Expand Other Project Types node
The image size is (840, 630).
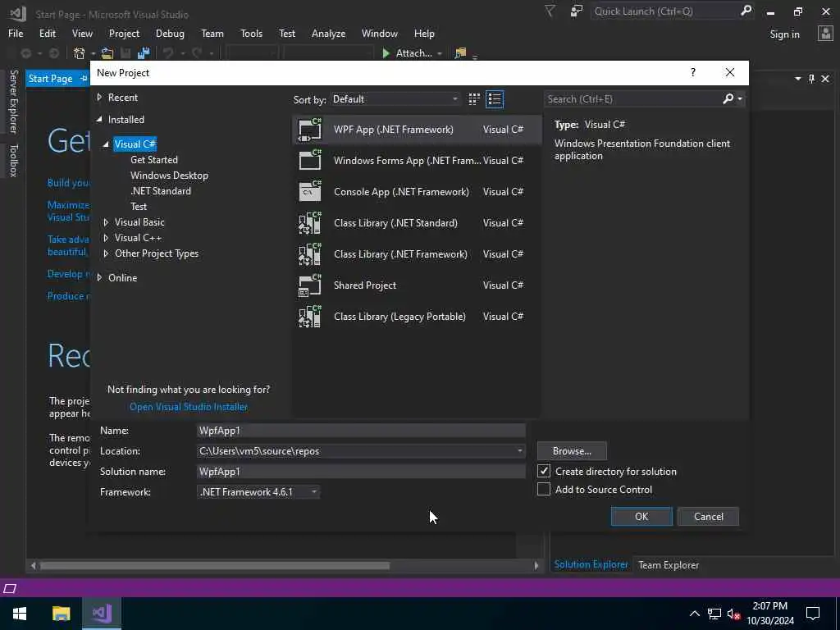[106, 253]
